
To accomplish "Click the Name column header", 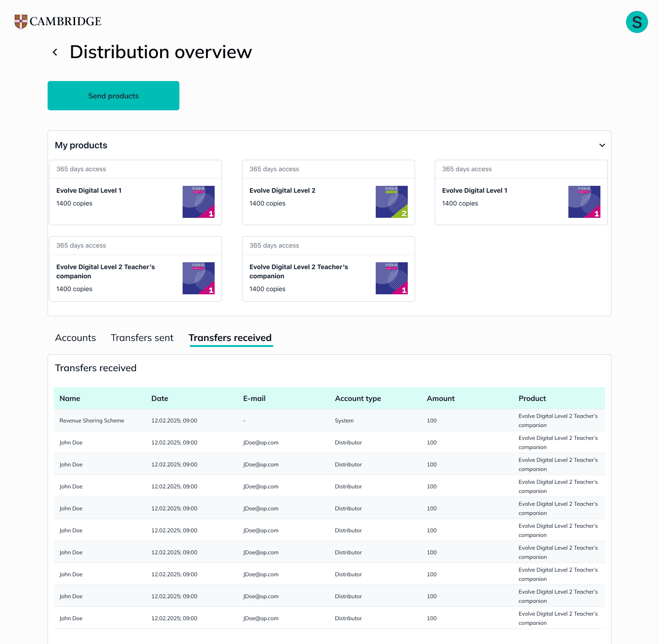I will coord(70,398).
